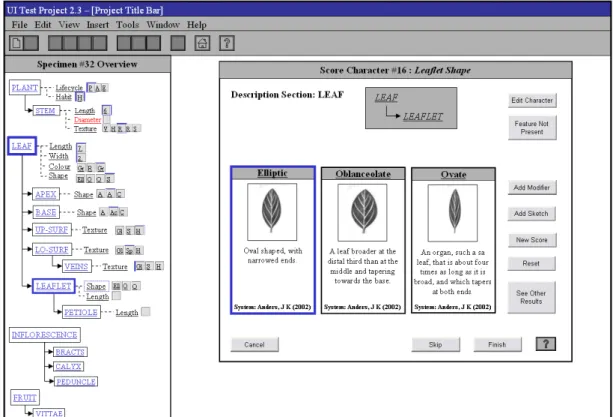The height and width of the screenshot is (417, 613).
Task: Click the red Diameter character link
Action: point(88,120)
